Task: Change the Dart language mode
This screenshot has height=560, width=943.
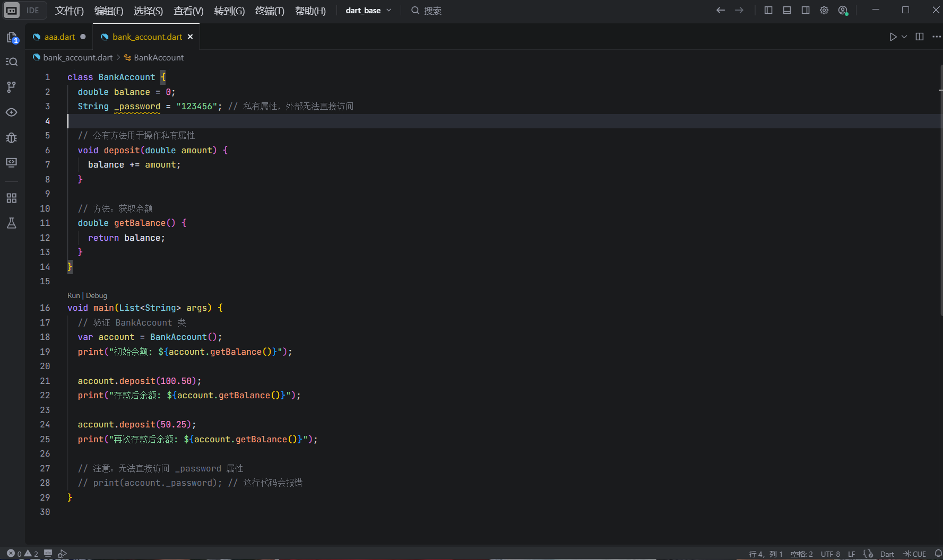Action: click(887, 554)
